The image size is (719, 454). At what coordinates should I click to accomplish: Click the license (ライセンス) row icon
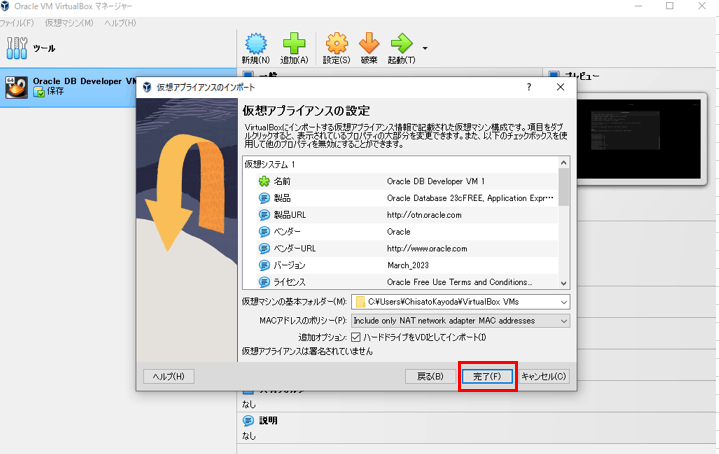pyautogui.click(x=264, y=282)
